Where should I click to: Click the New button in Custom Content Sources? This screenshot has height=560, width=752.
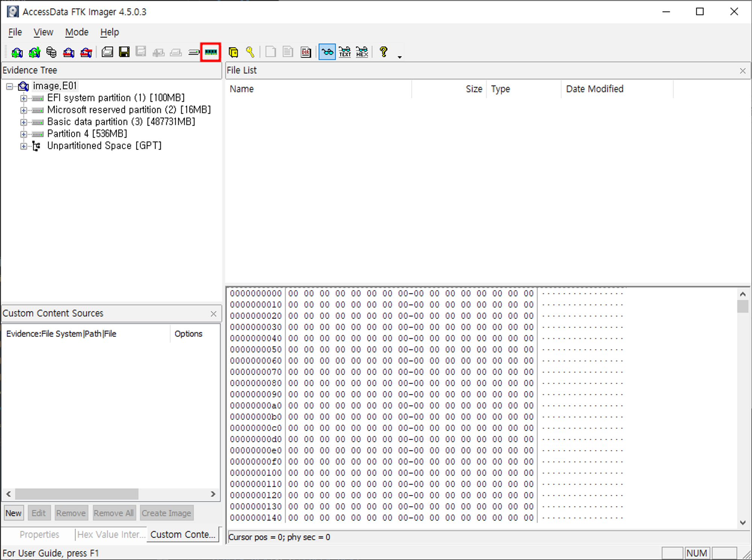coord(14,513)
